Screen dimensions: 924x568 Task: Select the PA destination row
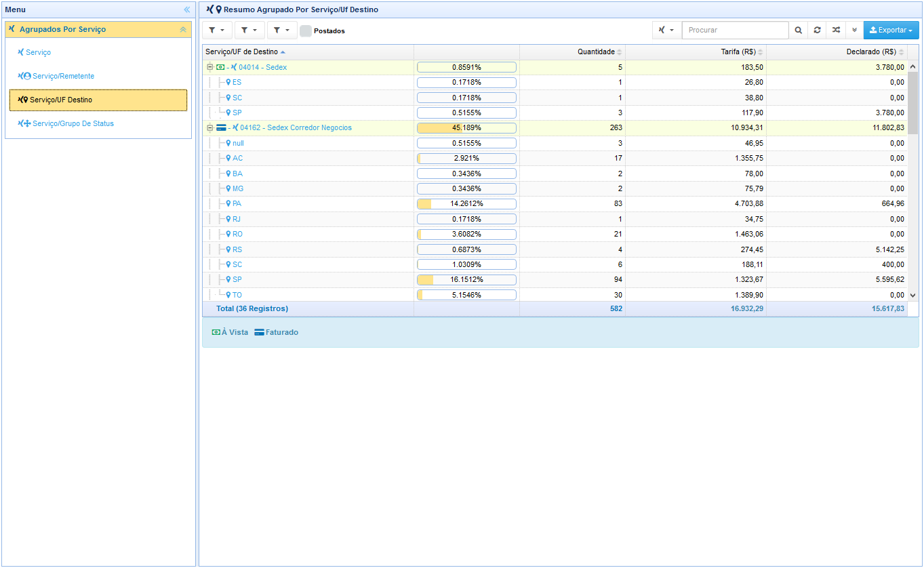[x=555, y=203]
